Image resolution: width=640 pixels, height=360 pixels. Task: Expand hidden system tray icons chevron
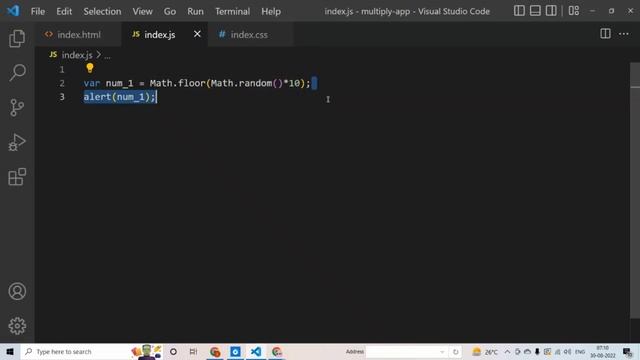point(507,351)
